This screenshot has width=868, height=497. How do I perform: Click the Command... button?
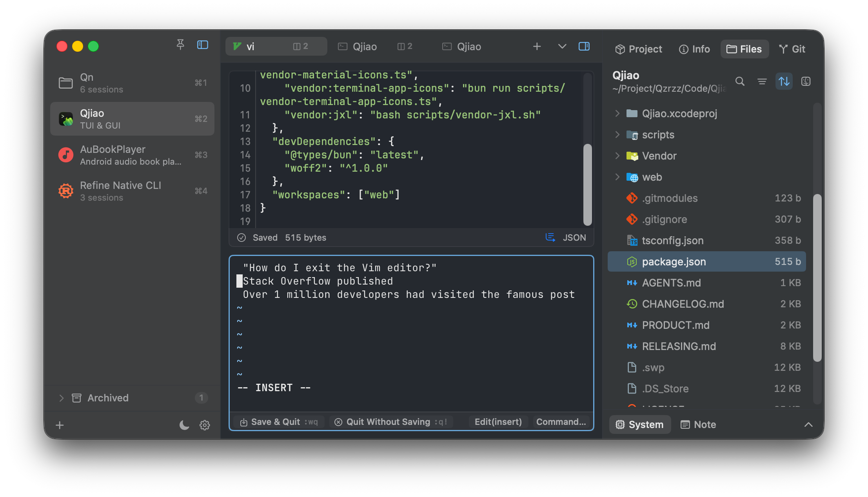tap(561, 422)
